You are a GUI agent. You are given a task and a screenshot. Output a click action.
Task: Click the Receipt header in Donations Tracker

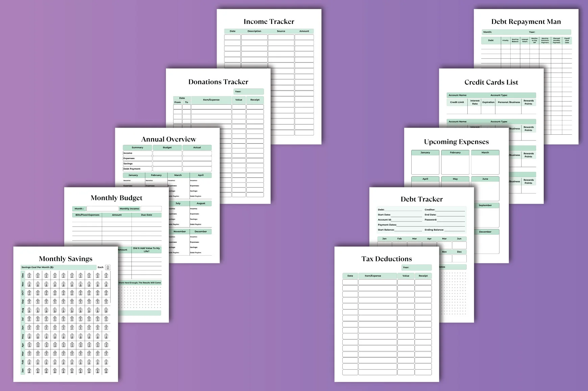point(255,100)
